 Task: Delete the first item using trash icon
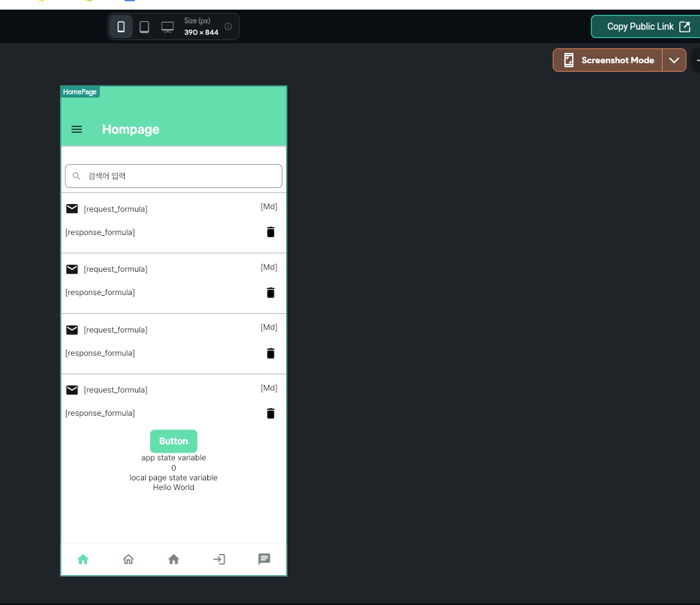[271, 232]
